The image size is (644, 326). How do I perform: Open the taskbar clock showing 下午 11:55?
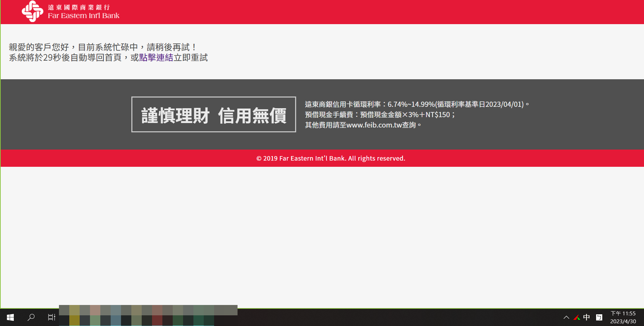tap(623, 314)
